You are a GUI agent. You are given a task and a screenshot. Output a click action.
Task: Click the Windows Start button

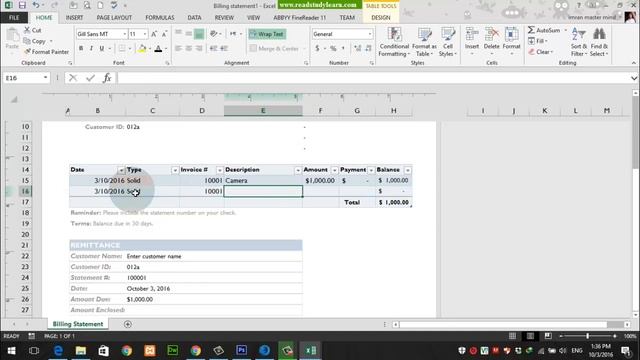point(11,351)
